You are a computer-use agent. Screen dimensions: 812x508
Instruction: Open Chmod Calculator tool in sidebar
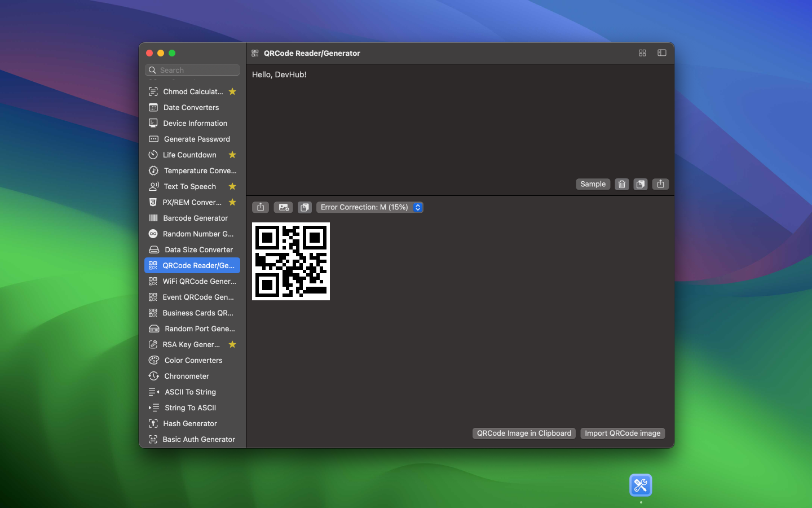click(x=192, y=91)
